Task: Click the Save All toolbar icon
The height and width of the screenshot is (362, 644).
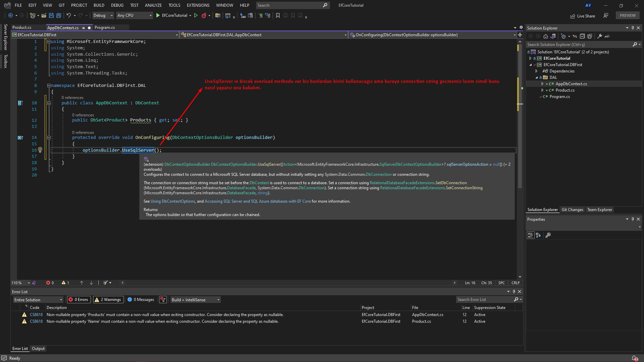Action: pos(58,15)
